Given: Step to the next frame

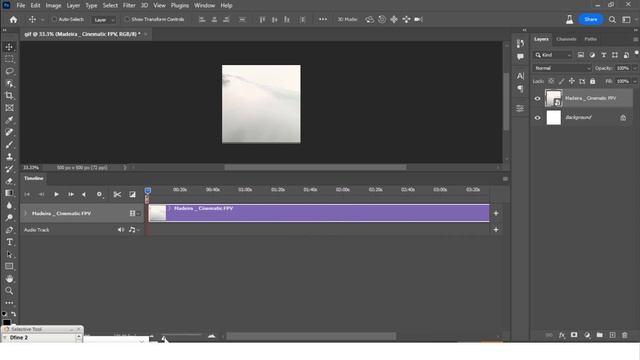Looking at the screenshot, I should coord(71,194).
